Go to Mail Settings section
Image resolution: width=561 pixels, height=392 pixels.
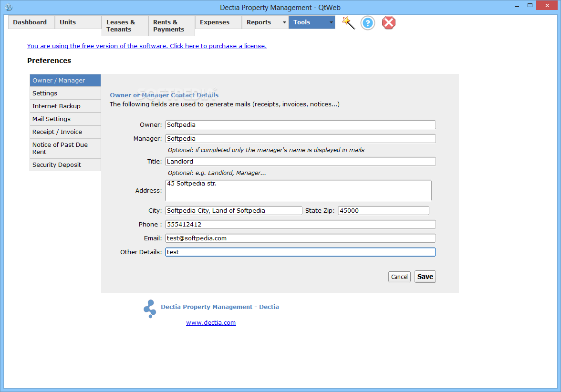pyautogui.click(x=65, y=119)
